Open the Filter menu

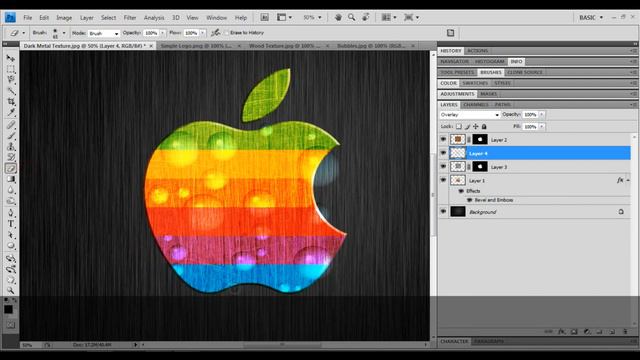[130, 18]
